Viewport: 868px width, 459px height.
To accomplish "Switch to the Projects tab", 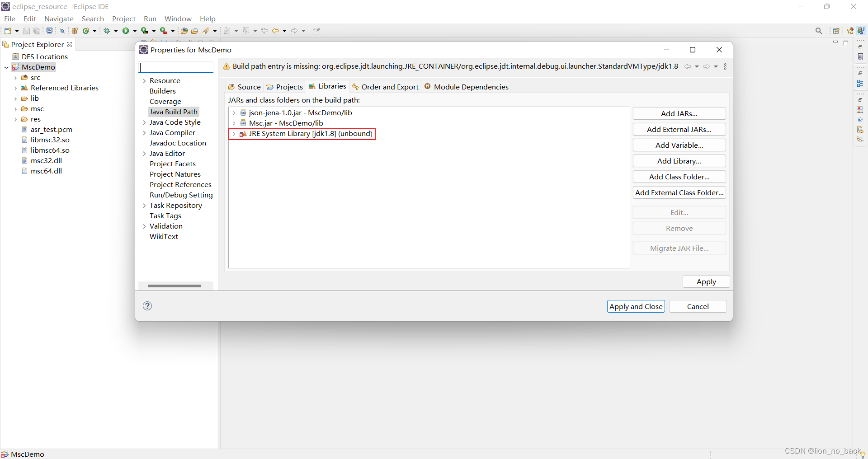I will [x=284, y=87].
